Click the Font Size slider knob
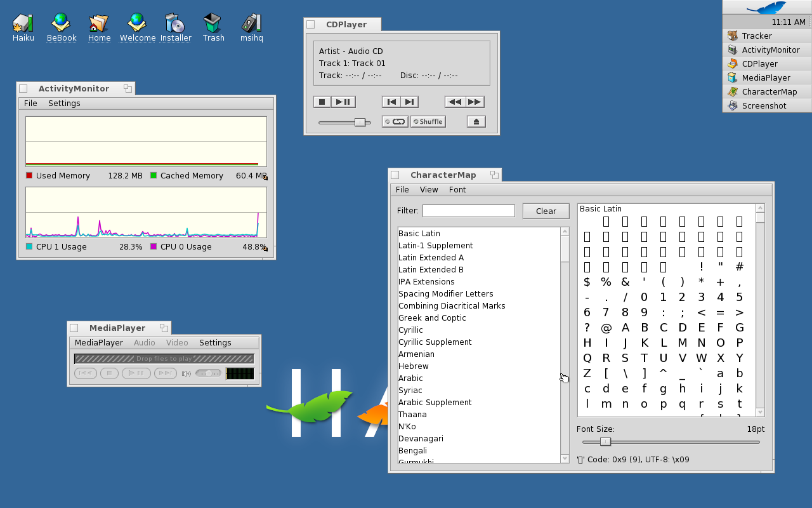812x508 pixels. 605,442
